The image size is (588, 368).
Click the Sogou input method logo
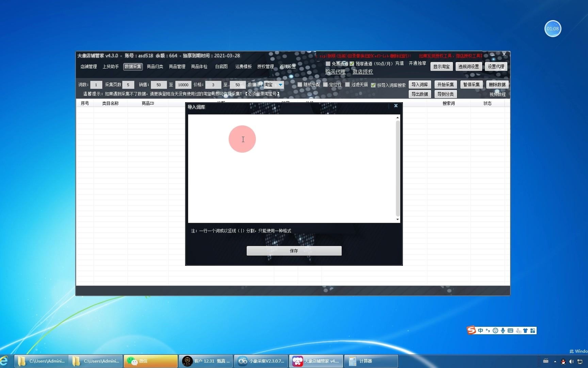tap(471, 330)
